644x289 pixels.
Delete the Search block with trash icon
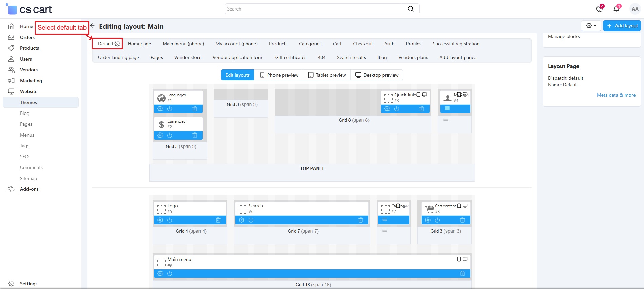pyautogui.click(x=361, y=220)
